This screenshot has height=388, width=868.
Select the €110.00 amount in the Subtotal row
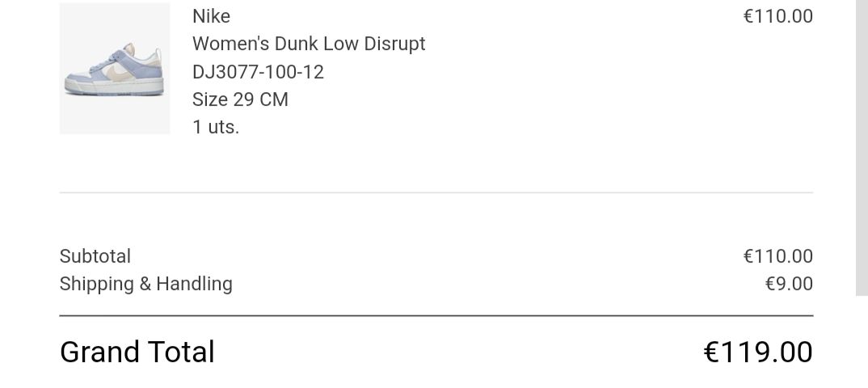(x=777, y=256)
